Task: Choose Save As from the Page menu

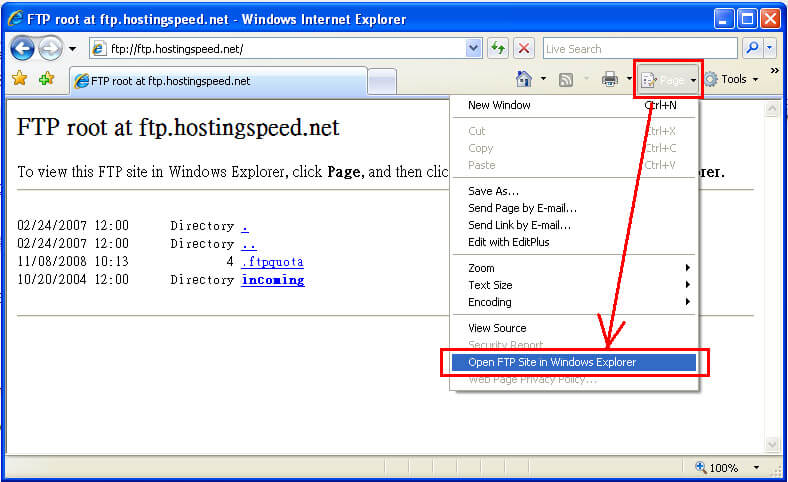Action: tap(493, 191)
